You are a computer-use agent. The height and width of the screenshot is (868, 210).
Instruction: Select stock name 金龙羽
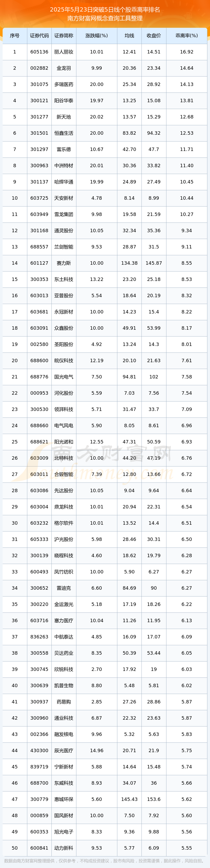click(x=64, y=68)
